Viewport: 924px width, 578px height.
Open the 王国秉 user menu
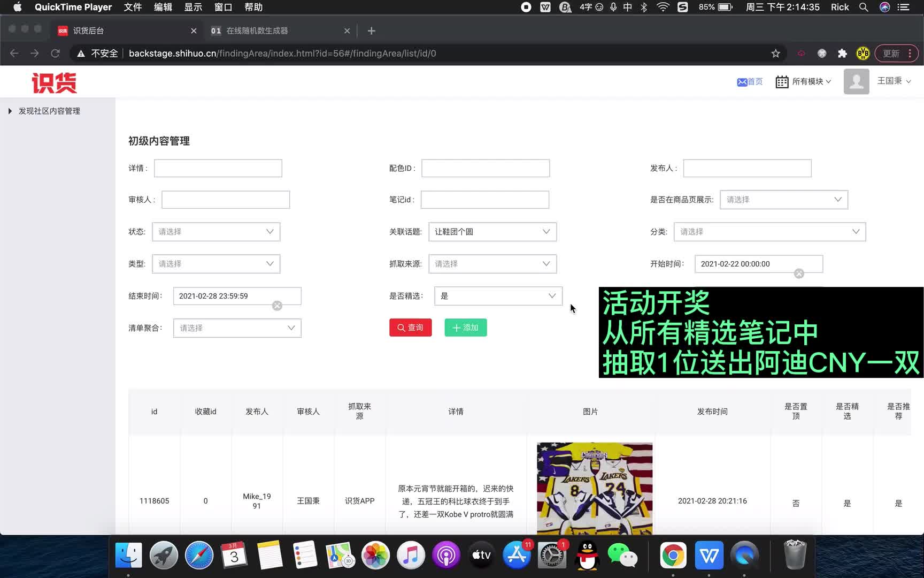(894, 81)
